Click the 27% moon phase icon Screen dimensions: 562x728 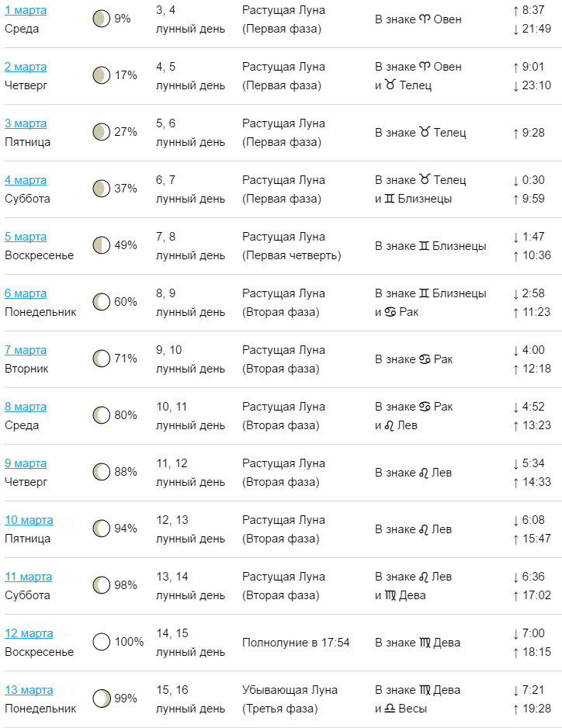tap(101, 132)
